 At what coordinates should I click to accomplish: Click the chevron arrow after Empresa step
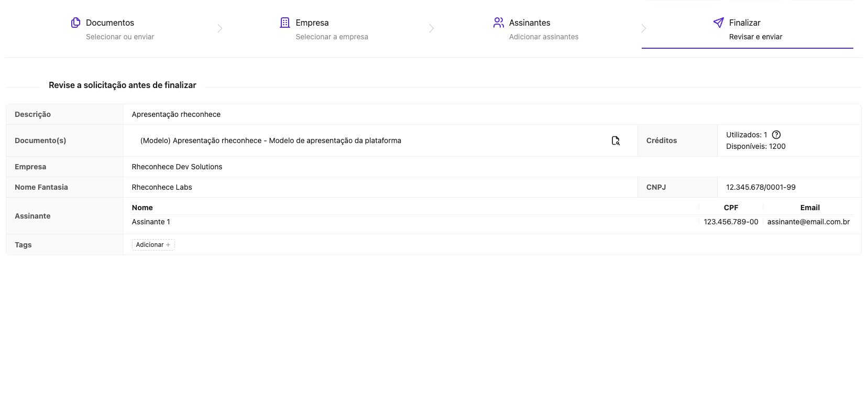tap(432, 28)
